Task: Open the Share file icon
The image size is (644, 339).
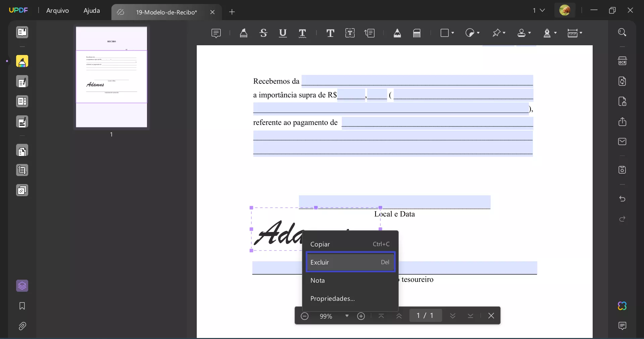Action: click(622, 121)
